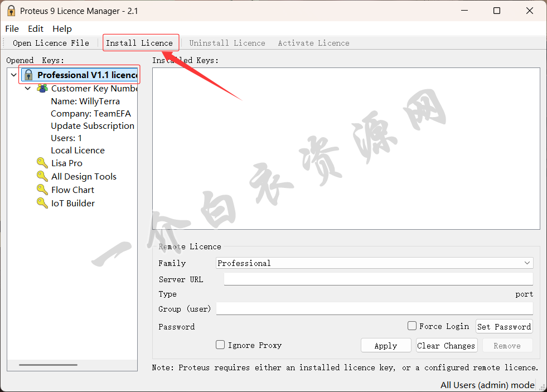Click the Apply button

click(386, 346)
